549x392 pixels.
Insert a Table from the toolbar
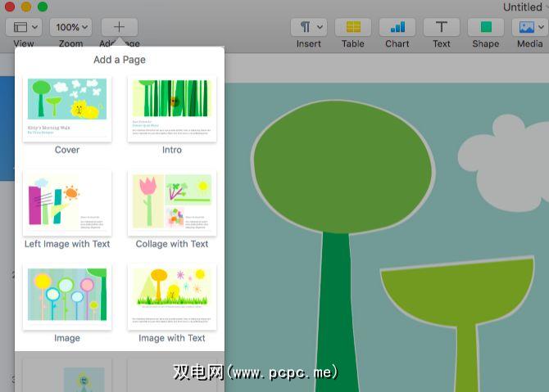click(353, 26)
